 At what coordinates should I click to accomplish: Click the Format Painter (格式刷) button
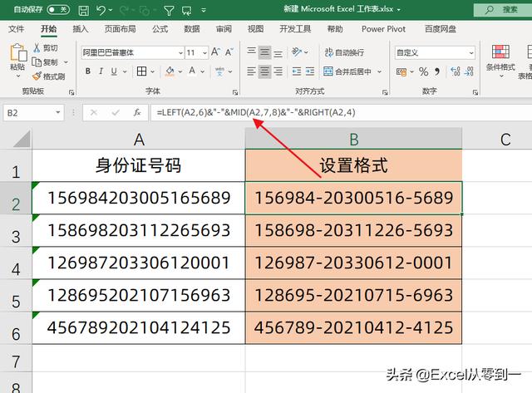tap(49, 76)
